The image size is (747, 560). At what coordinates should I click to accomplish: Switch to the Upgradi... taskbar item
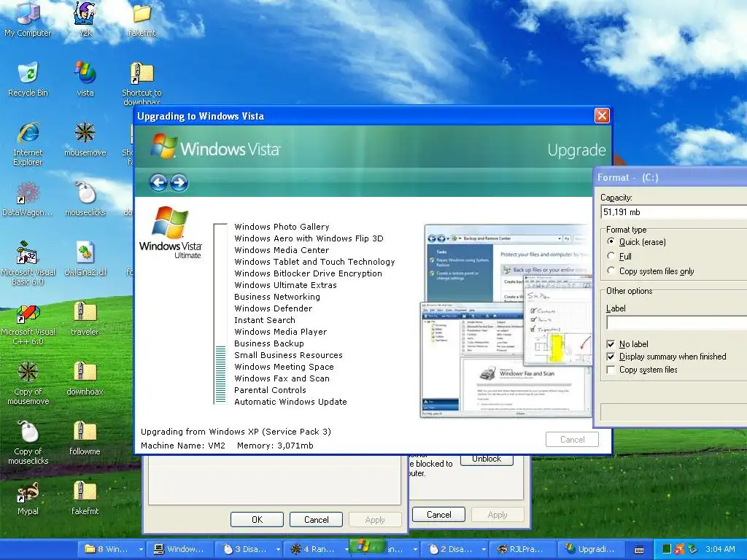pos(591,550)
